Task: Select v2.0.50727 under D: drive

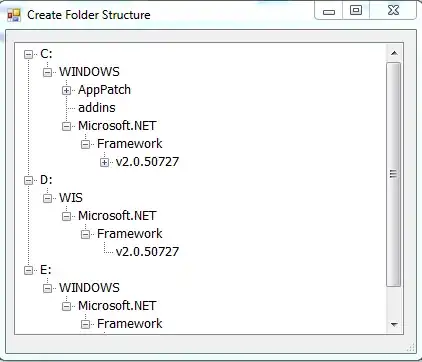Action: (x=147, y=252)
